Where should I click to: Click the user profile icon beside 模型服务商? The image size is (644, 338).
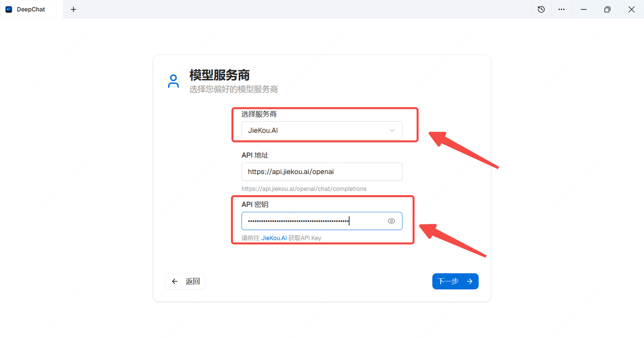(x=173, y=81)
